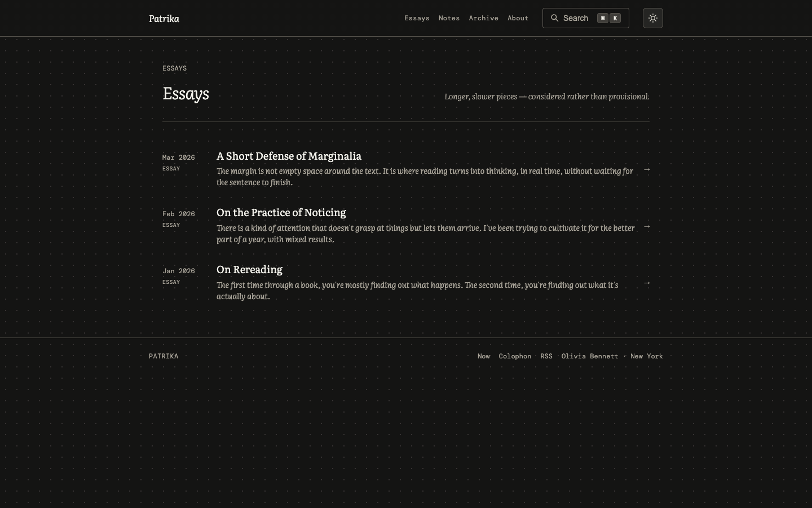This screenshot has height=508, width=812.
Task: Click the tagline 'Longer, slower pieces'
Action: click(x=547, y=97)
